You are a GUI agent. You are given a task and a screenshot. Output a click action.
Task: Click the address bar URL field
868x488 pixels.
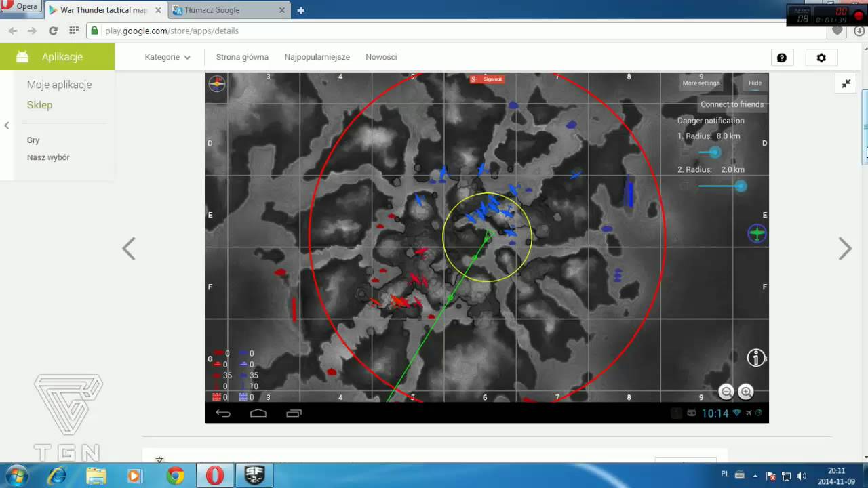454,30
